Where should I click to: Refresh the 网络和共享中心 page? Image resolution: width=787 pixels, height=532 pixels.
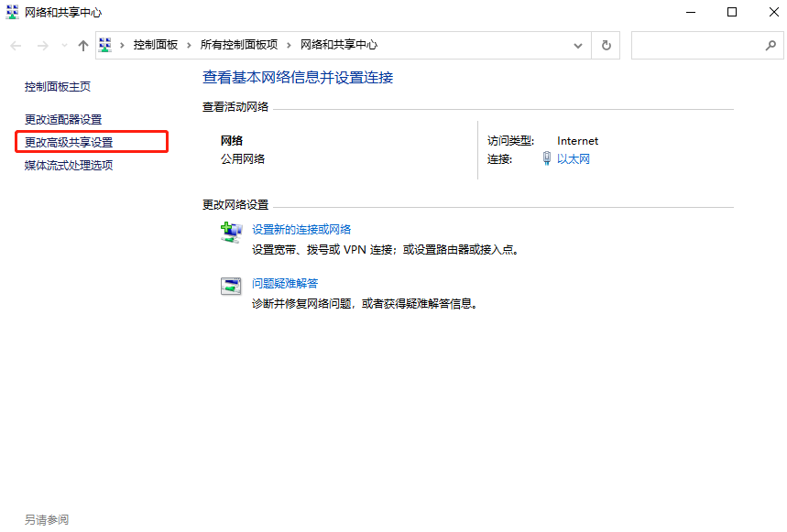(x=606, y=45)
